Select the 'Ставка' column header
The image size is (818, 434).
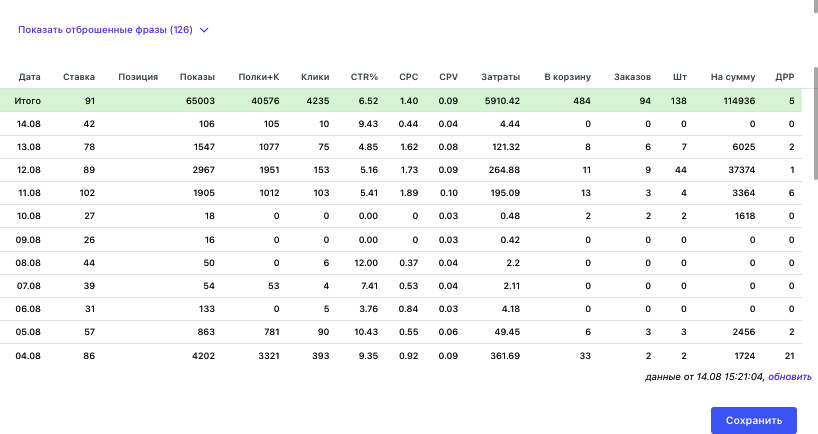point(79,77)
